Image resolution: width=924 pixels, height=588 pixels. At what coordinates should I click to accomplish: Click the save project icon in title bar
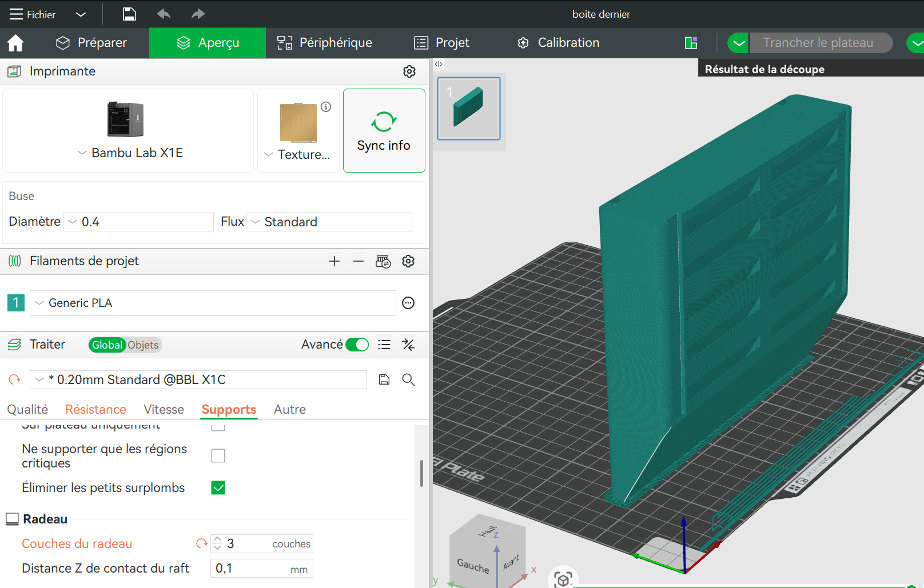(130, 14)
